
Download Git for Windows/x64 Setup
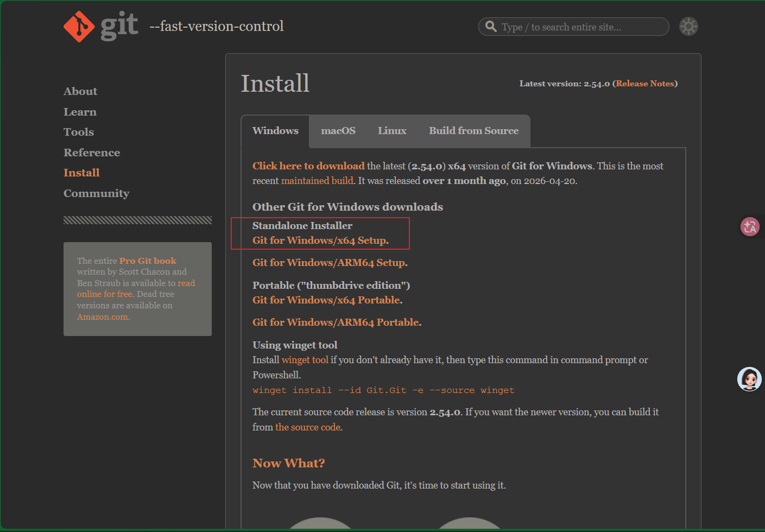[320, 240]
